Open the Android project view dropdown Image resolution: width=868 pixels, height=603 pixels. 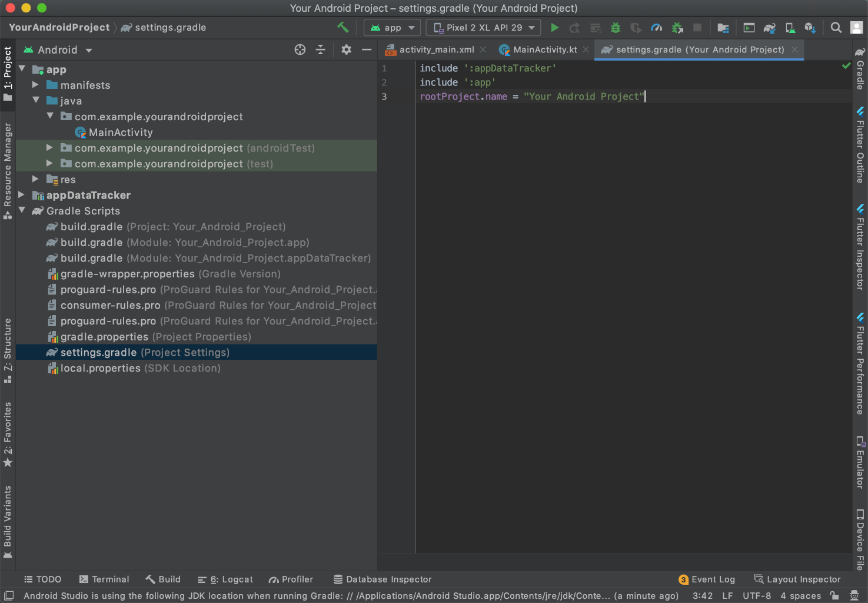click(57, 50)
